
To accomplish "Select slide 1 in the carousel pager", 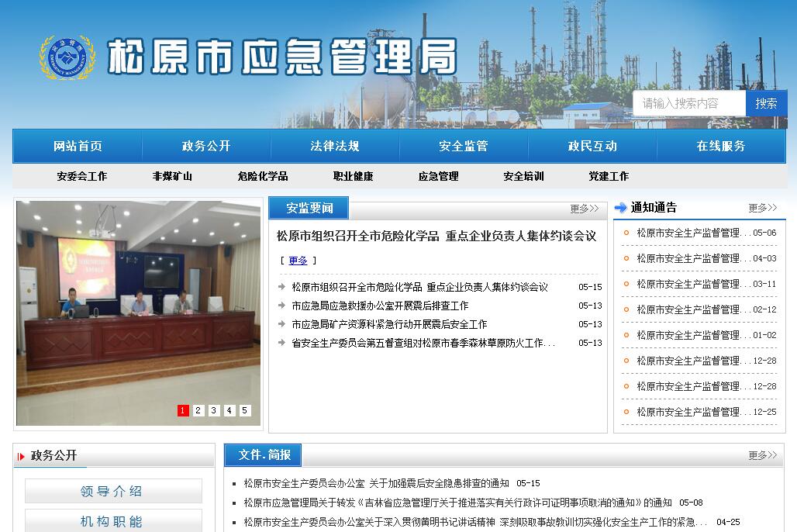I will pos(183,410).
